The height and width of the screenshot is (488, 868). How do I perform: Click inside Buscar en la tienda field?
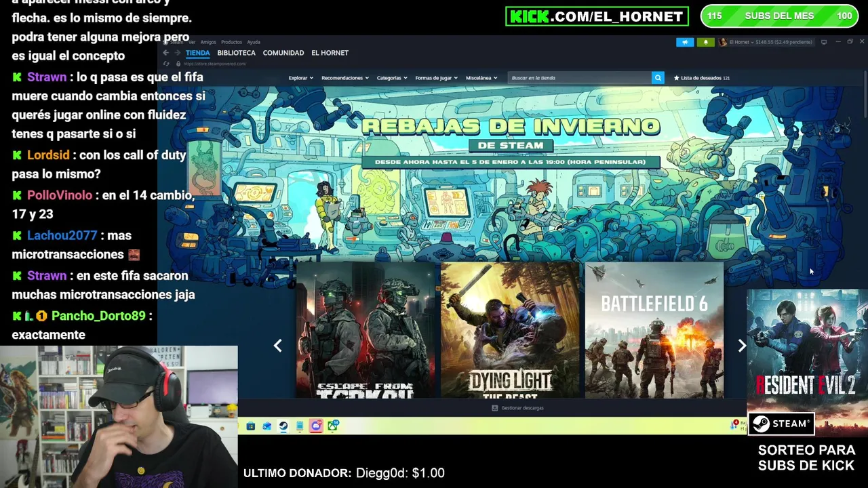pyautogui.click(x=580, y=78)
